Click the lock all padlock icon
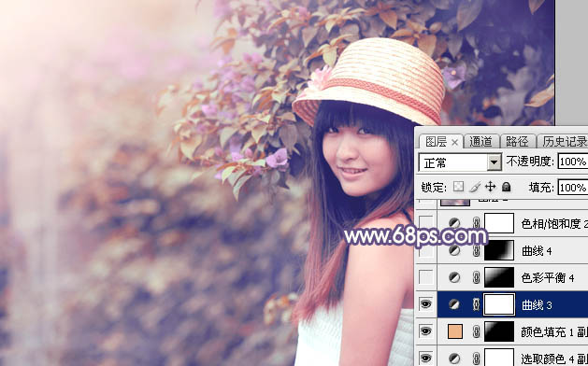 click(x=507, y=187)
